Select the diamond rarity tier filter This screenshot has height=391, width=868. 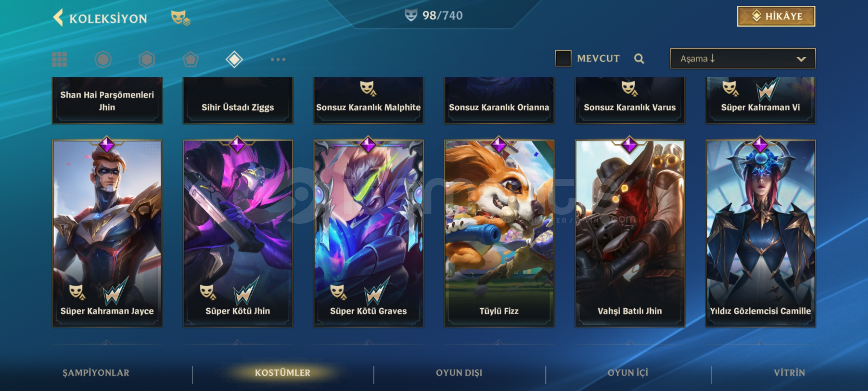(234, 59)
